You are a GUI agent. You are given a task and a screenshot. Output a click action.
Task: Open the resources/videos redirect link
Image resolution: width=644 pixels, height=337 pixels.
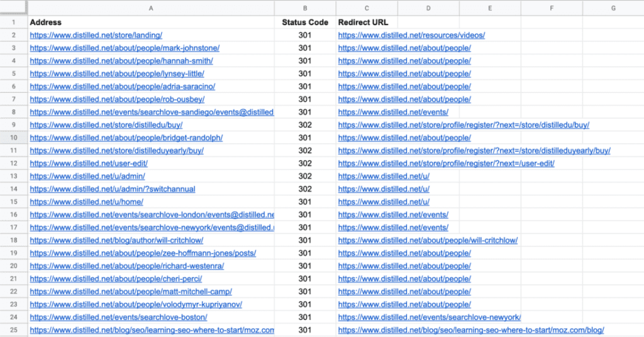pyautogui.click(x=411, y=35)
